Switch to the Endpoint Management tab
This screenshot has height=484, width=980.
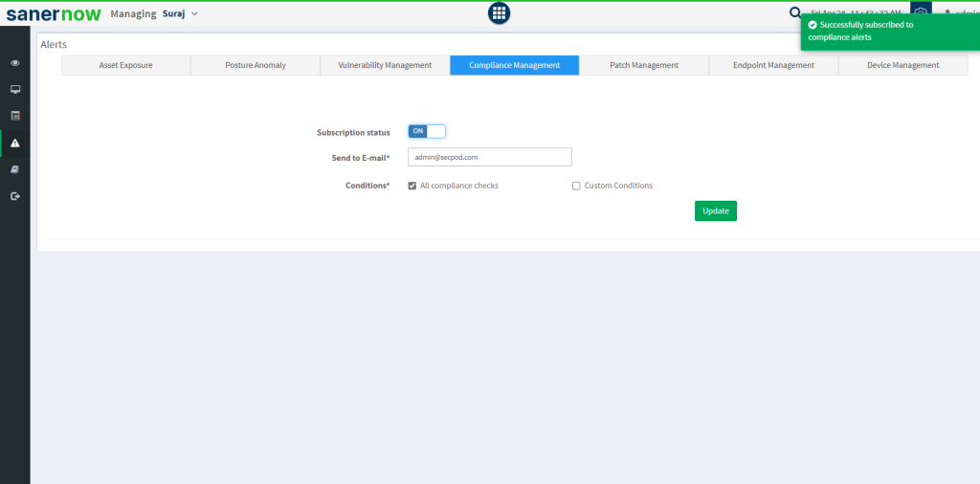click(x=773, y=65)
